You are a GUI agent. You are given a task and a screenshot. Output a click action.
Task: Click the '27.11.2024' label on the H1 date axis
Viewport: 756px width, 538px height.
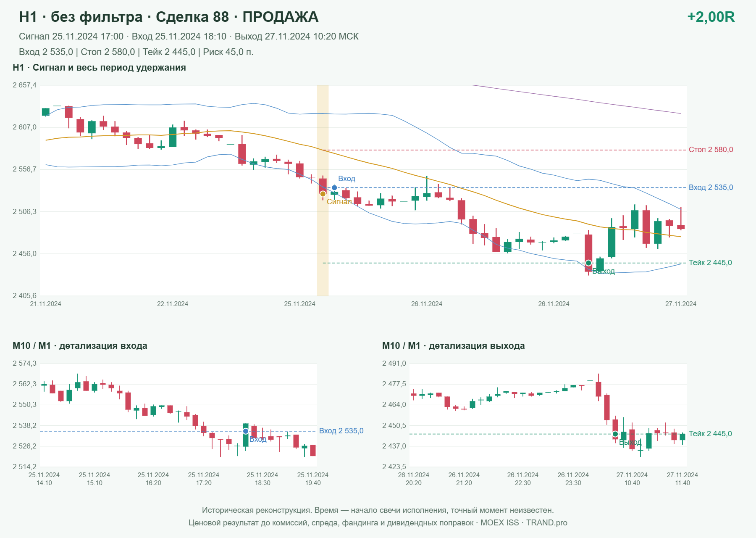[680, 304]
